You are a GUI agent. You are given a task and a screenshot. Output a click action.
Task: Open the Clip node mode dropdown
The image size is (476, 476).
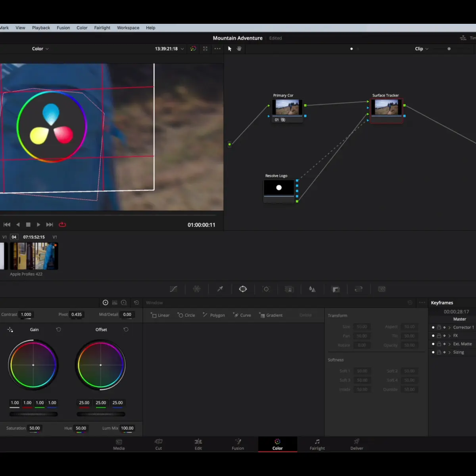coord(422,49)
